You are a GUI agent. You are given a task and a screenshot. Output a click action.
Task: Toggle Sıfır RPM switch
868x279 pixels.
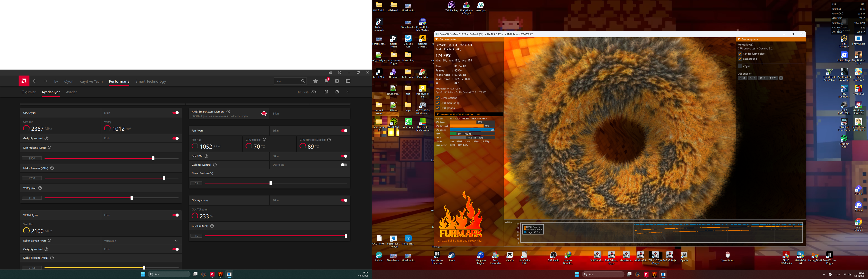pos(344,156)
